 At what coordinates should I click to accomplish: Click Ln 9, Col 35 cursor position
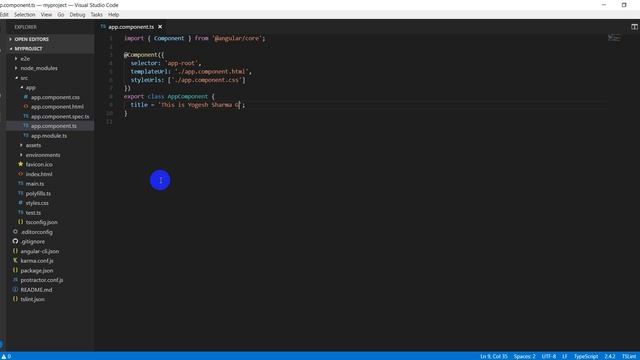coord(493,356)
